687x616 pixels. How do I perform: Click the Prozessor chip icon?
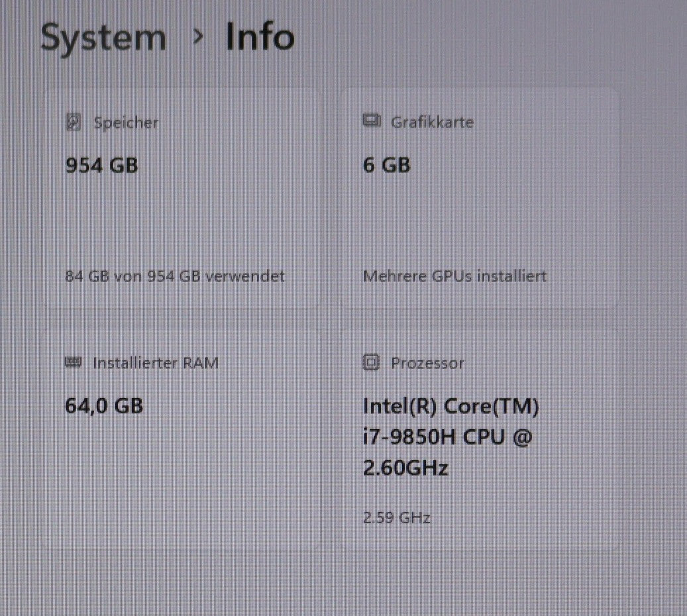[372, 363]
